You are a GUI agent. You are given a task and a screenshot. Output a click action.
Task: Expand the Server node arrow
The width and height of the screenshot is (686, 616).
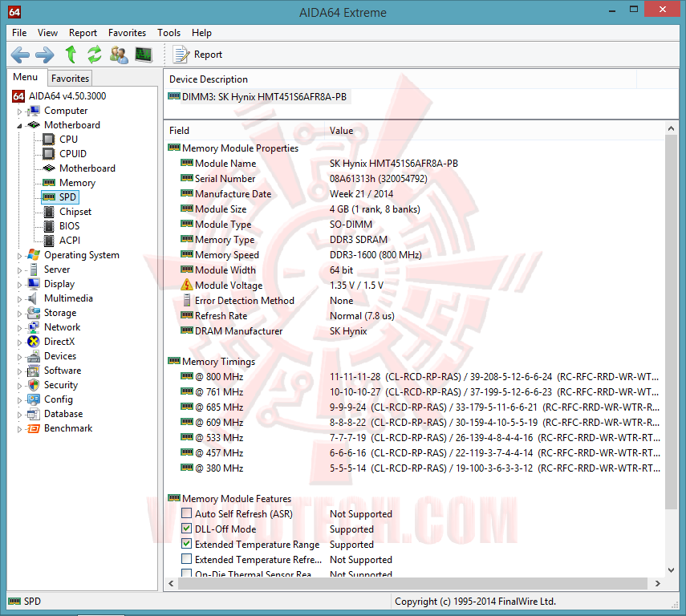(x=19, y=270)
